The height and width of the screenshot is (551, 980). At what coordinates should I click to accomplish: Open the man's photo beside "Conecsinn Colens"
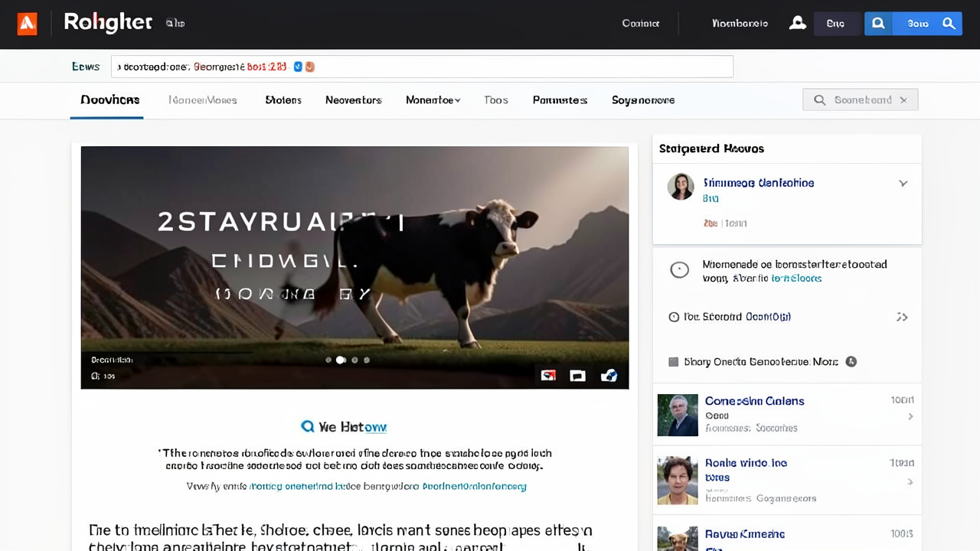678,416
